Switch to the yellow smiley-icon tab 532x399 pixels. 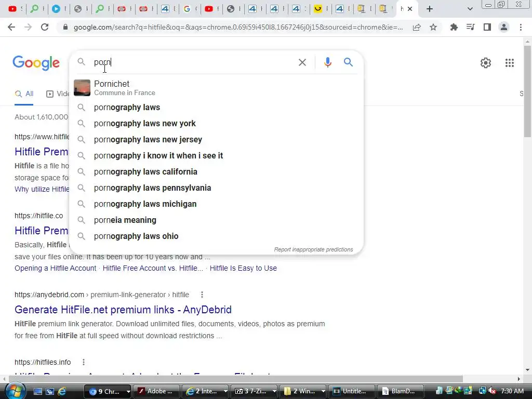[x=317, y=9]
